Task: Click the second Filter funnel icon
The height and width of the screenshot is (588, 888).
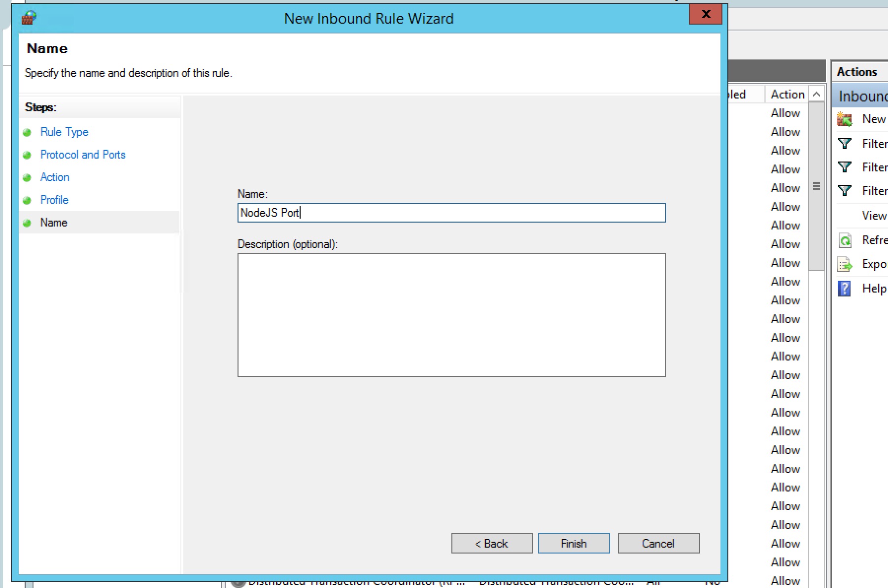Action: (x=844, y=167)
